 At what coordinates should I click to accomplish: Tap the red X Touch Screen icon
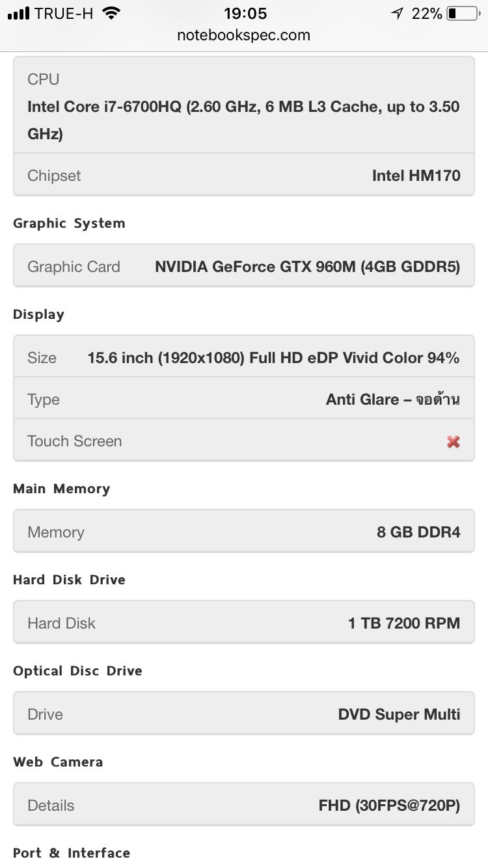[454, 442]
